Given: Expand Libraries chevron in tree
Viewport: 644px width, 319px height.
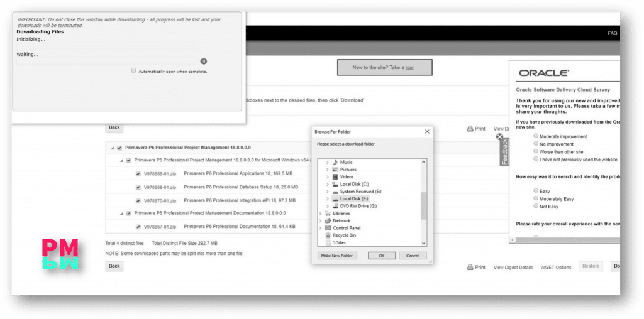Looking at the screenshot, I should pyautogui.click(x=320, y=214).
